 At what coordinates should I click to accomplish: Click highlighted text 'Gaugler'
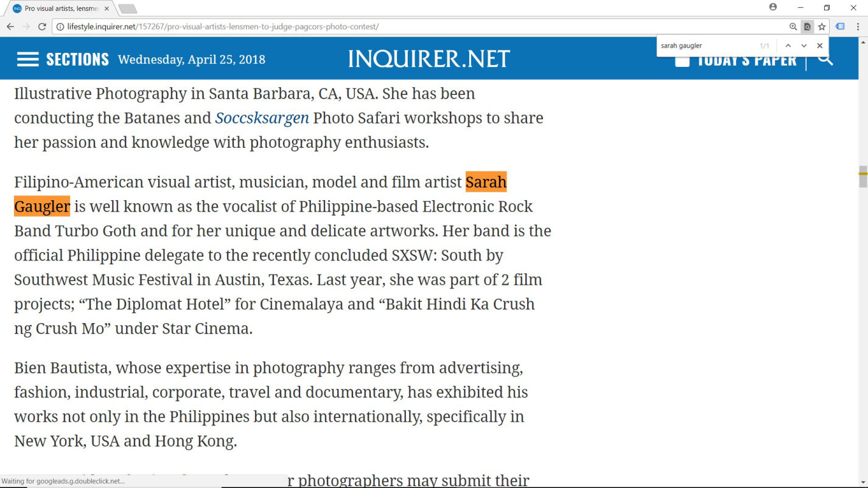coord(42,206)
